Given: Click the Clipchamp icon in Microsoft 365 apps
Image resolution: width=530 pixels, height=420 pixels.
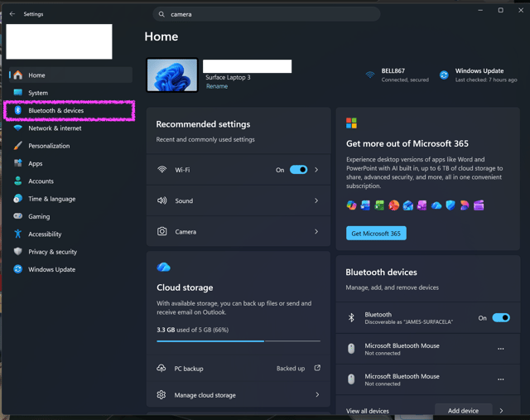Looking at the screenshot, I should (479, 205).
